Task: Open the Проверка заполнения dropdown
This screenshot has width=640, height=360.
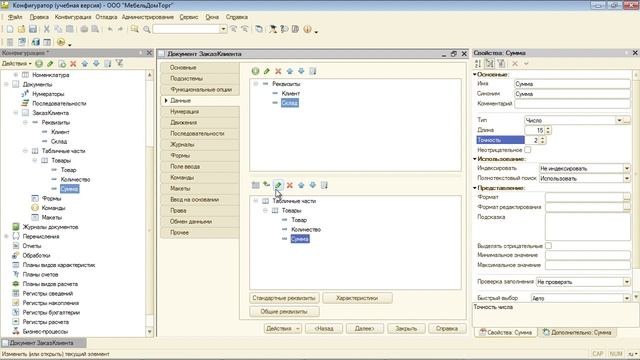Action: tap(627, 282)
